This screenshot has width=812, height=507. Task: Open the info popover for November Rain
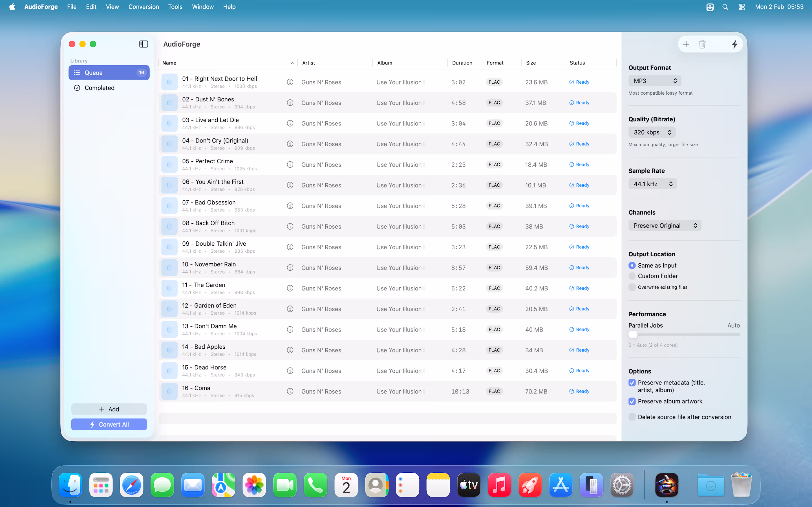(290, 267)
